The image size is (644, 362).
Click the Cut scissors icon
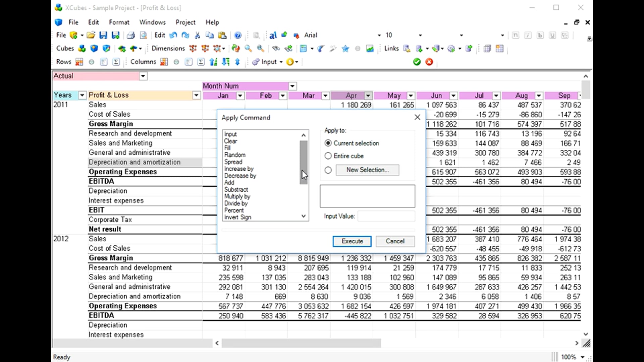198,35
